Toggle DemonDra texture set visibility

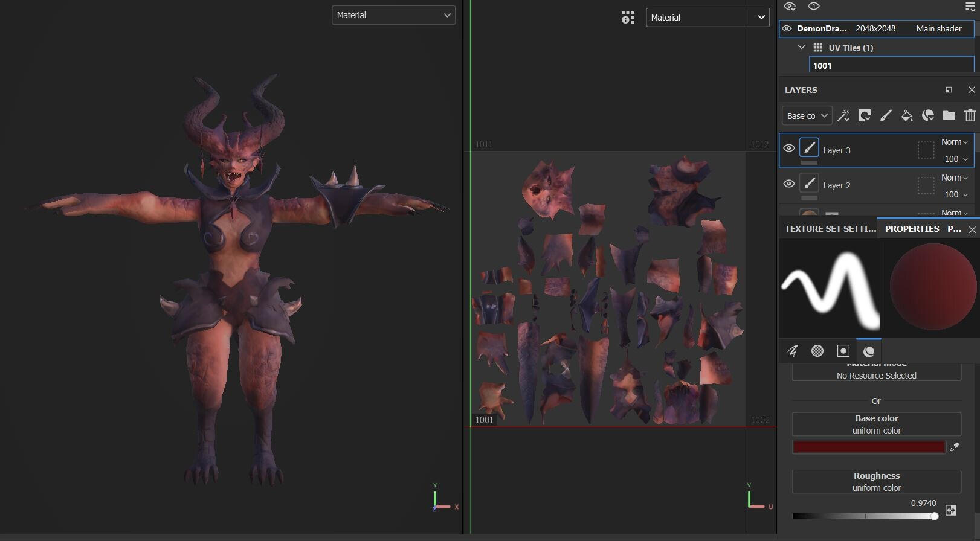coord(787,28)
